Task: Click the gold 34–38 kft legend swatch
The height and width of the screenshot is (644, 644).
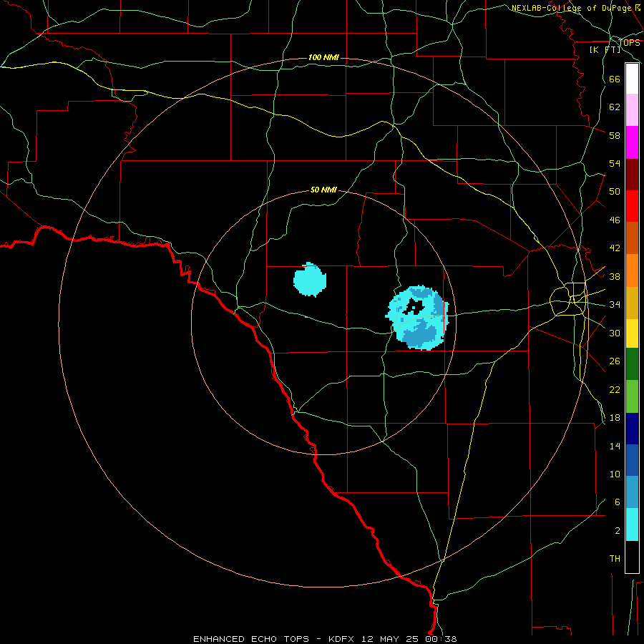Action: 632,303
